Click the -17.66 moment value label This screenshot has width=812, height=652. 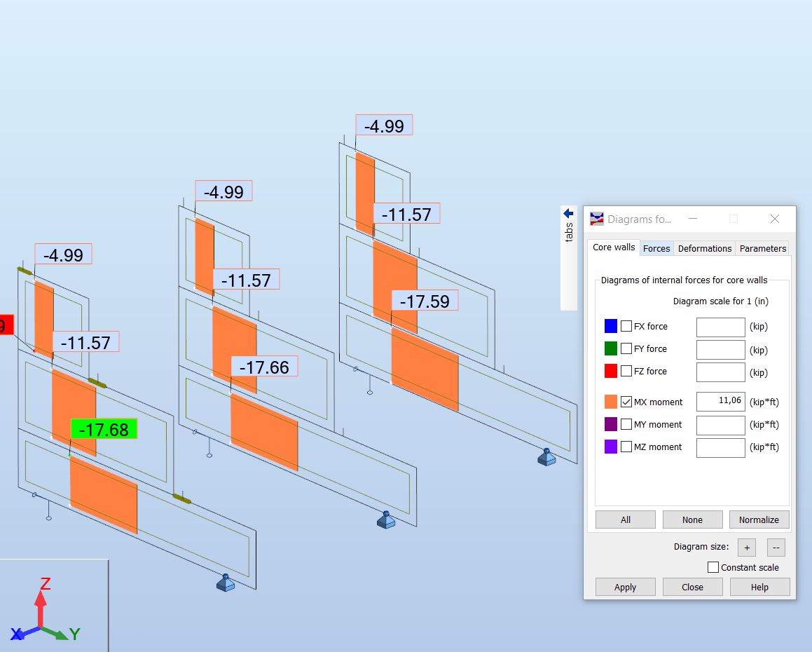[264, 367]
